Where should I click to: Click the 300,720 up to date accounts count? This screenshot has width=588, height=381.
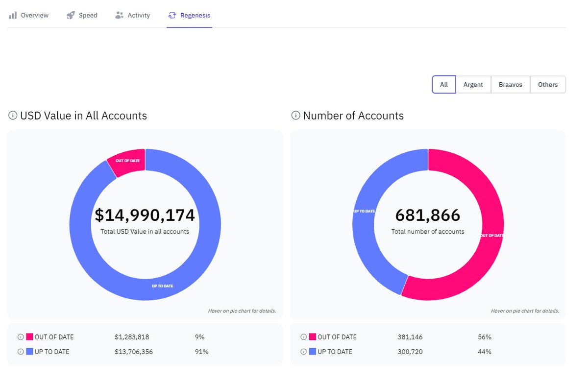[410, 352]
